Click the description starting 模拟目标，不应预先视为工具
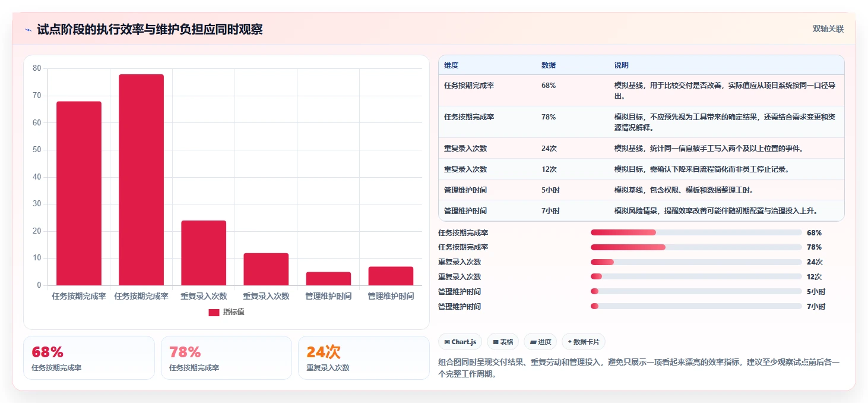 tap(725, 122)
